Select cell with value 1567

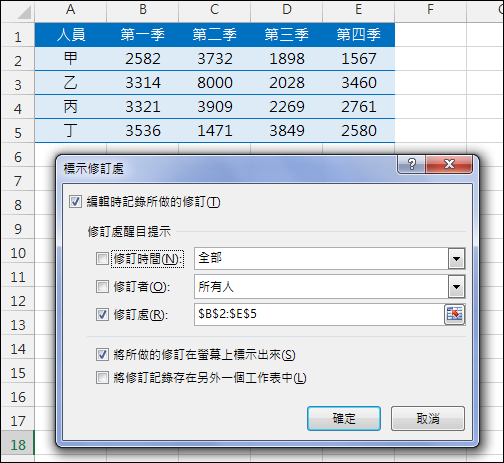(359, 59)
